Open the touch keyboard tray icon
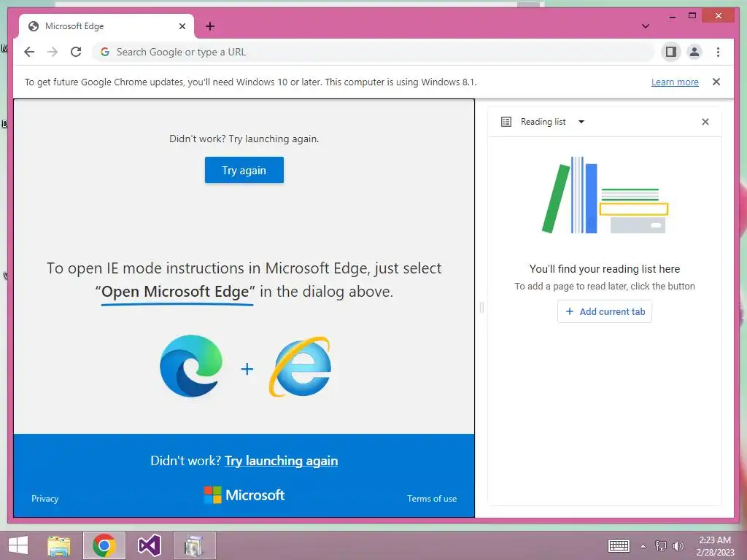The height and width of the screenshot is (560, 747). [619, 545]
